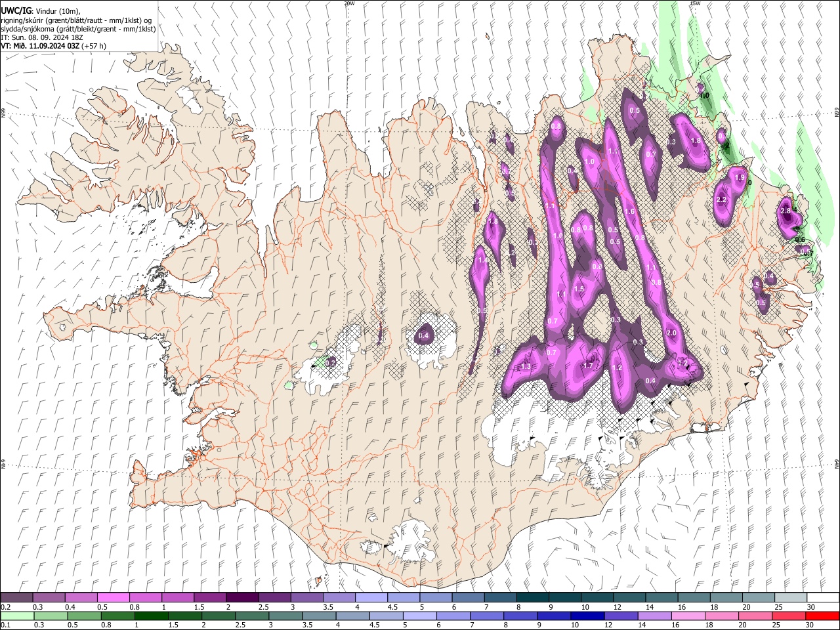The width and height of the screenshot is (840, 630).
Task: Click the black "0.6" rain value near east coast
Action: tap(800, 240)
